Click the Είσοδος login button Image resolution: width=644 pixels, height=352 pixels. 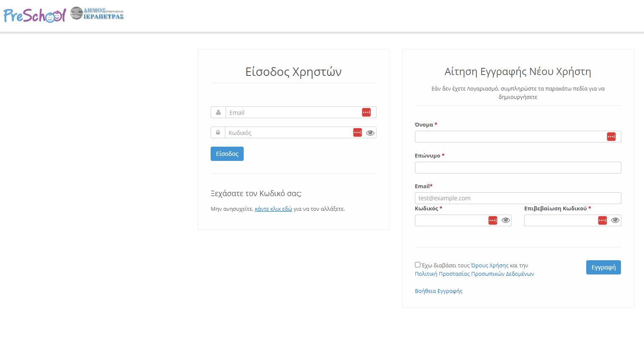pos(227,154)
